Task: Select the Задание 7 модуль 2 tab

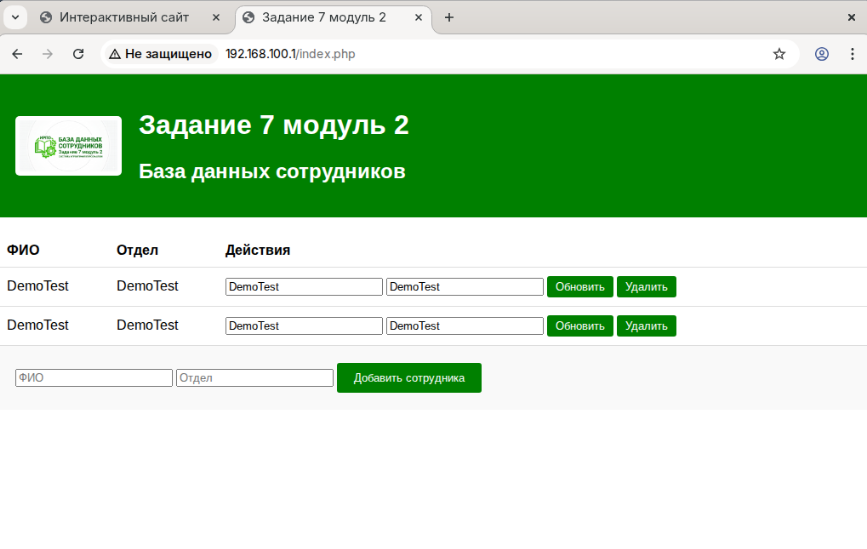Action: point(333,18)
